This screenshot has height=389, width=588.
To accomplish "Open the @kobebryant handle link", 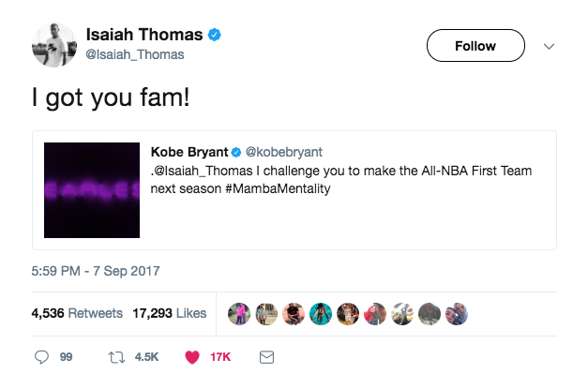I will 281,152.
